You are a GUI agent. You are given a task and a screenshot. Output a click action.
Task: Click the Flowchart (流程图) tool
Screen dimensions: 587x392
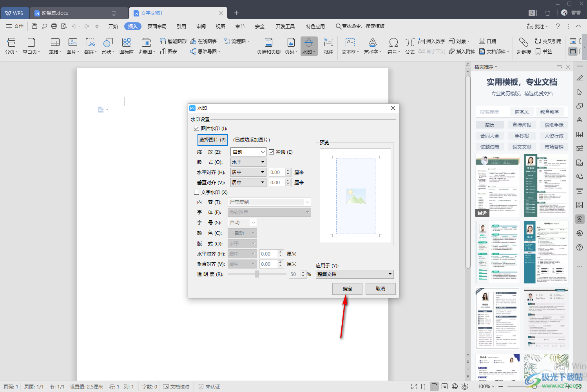tap(236, 41)
